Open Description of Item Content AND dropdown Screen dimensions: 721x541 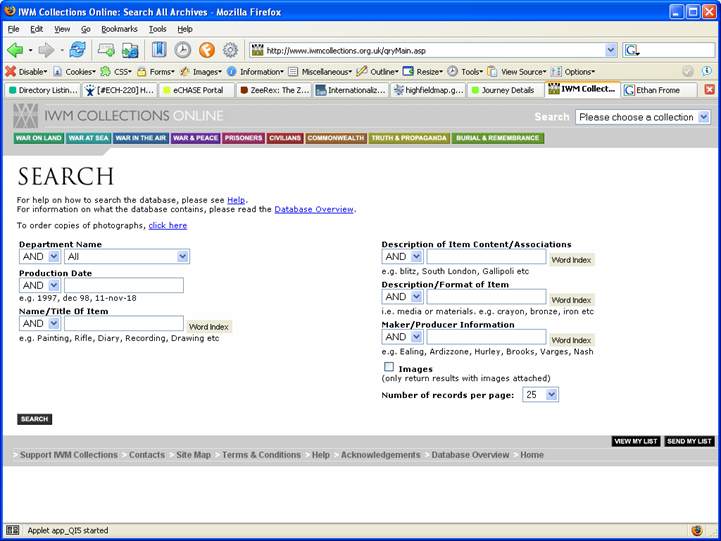(402, 256)
